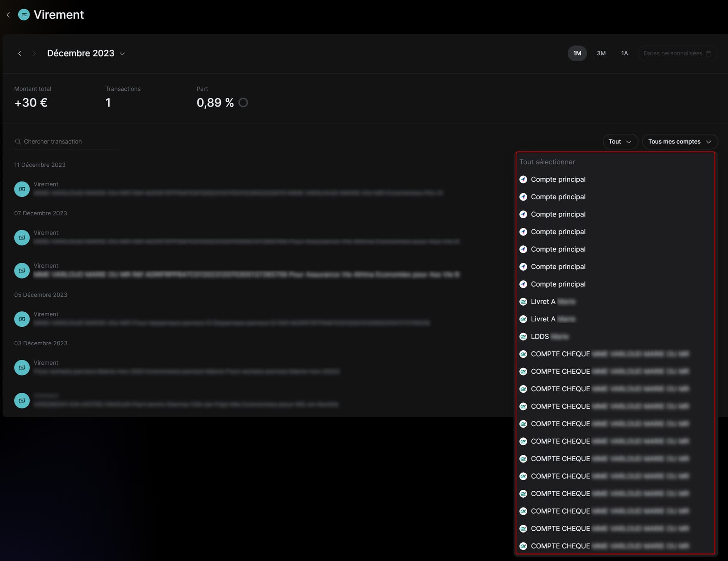The height and width of the screenshot is (561, 728).
Task: Open the 11 Décembre 2023 Virement transaction icon
Action: [22, 189]
